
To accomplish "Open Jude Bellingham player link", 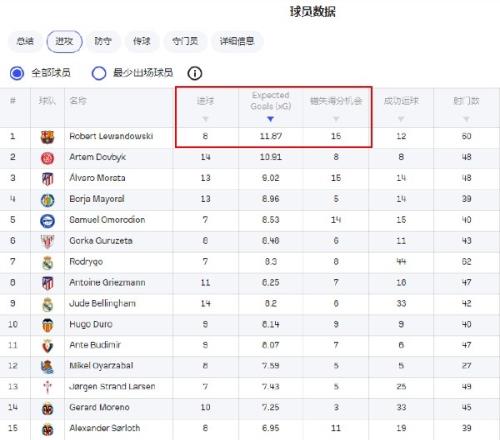I will [x=102, y=304].
